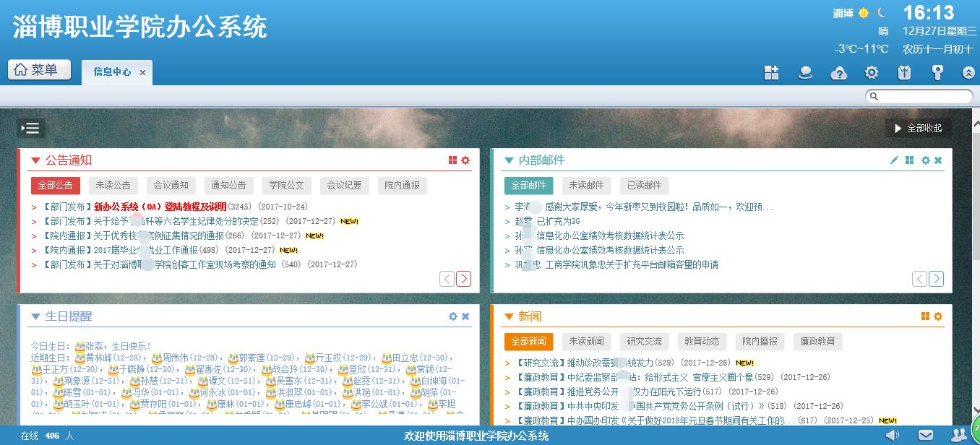Image resolution: width=980 pixels, height=445 pixels.
Task: Open the chat bubble messaging icon
Action: pos(805,72)
